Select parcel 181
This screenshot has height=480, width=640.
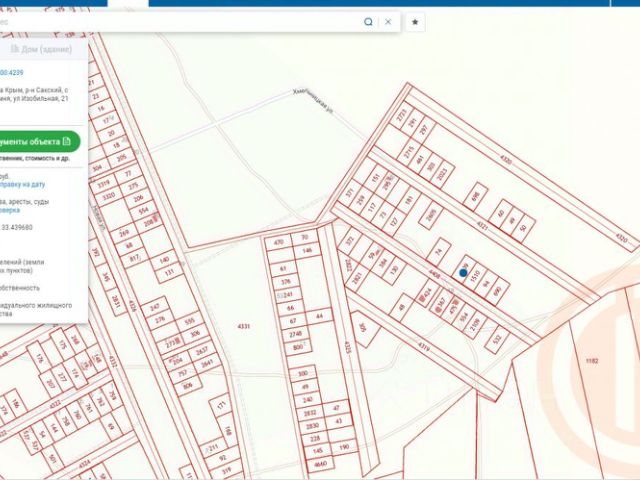point(409,200)
